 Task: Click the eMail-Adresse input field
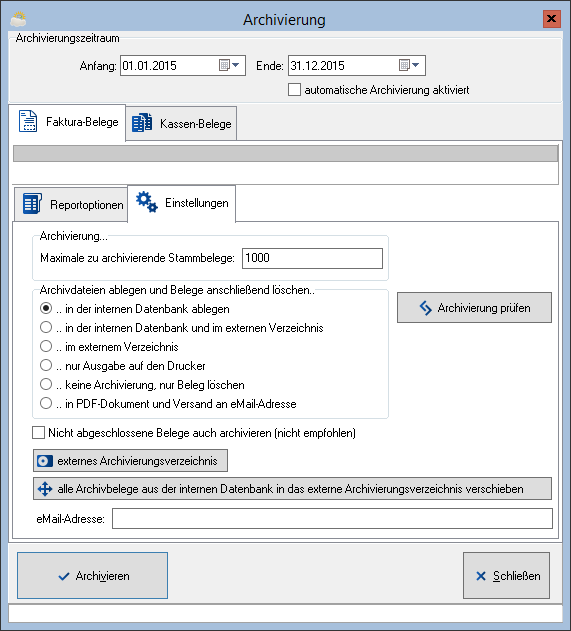coord(332,519)
